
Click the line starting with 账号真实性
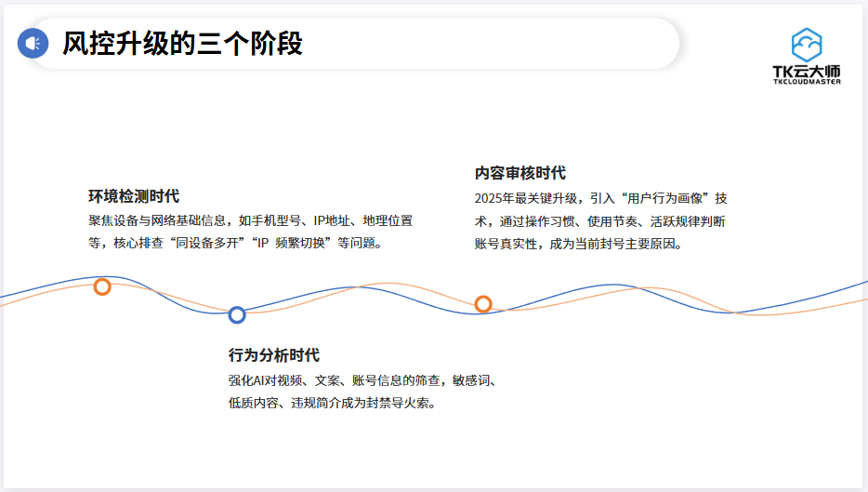pos(578,245)
